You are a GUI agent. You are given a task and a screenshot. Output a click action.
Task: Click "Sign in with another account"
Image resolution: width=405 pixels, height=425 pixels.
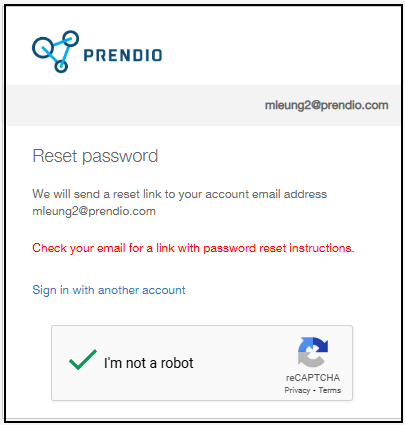109,290
